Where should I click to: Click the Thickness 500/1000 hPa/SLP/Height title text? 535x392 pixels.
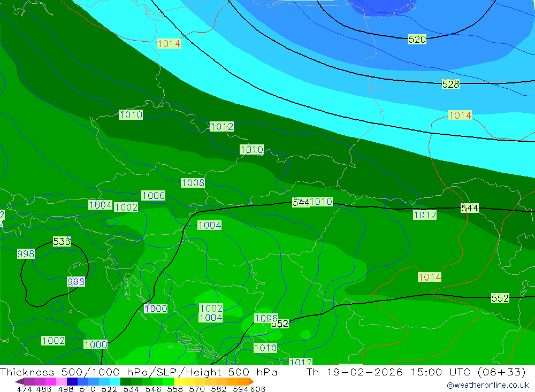click(139, 372)
